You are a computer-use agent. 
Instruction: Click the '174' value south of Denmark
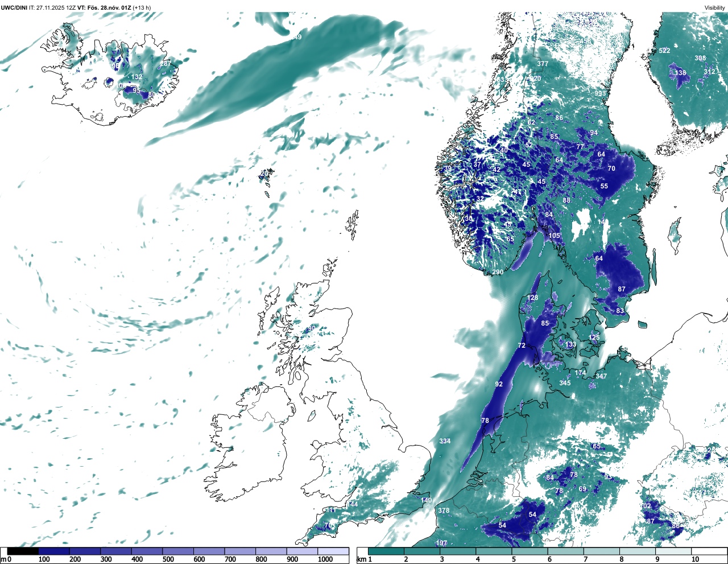[580, 373]
